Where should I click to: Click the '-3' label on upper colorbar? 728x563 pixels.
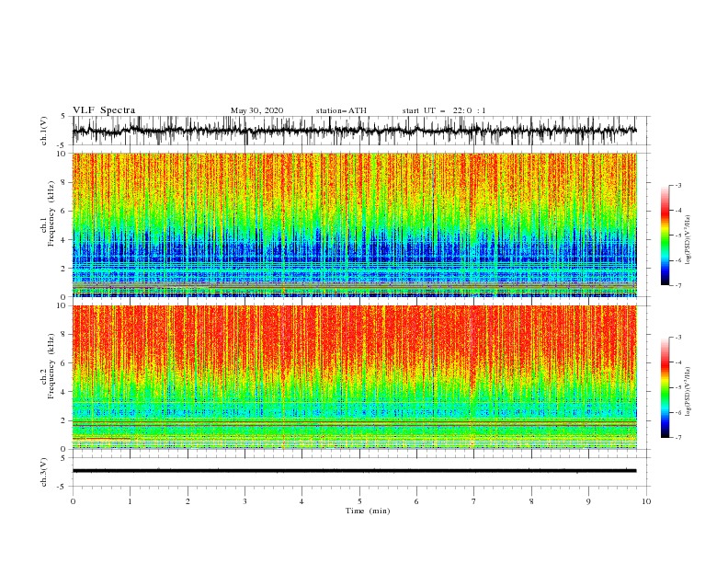(x=678, y=185)
